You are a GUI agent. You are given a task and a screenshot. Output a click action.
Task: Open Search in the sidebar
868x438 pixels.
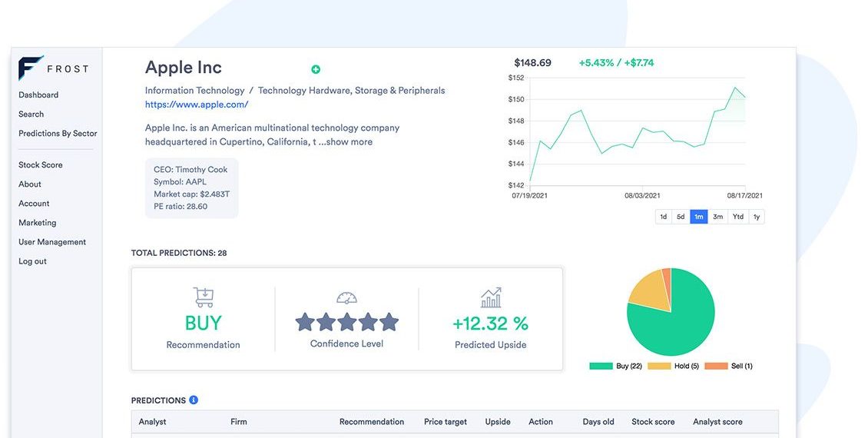click(x=31, y=114)
